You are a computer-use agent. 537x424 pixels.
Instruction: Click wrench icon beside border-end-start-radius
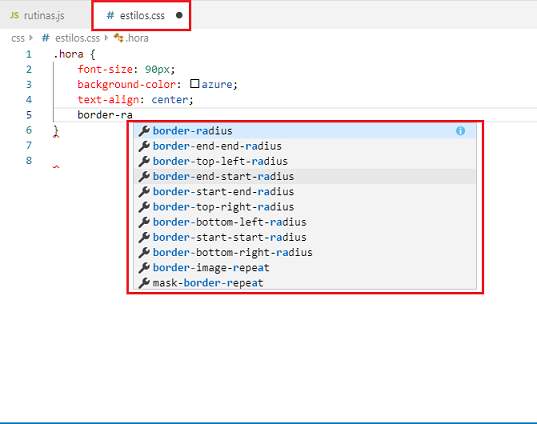[144, 176]
